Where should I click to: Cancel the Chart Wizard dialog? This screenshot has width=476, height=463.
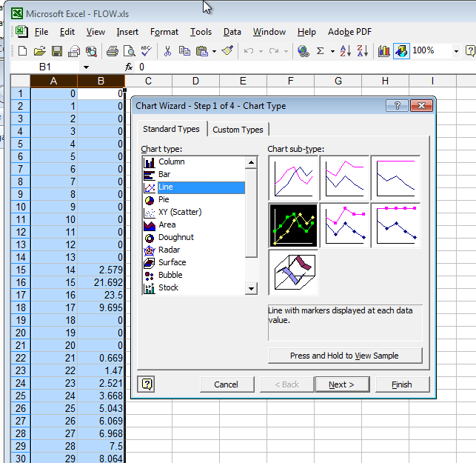[227, 384]
